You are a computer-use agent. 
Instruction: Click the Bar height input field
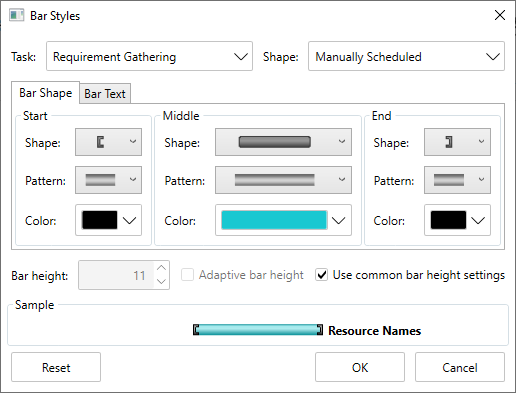click(116, 275)
